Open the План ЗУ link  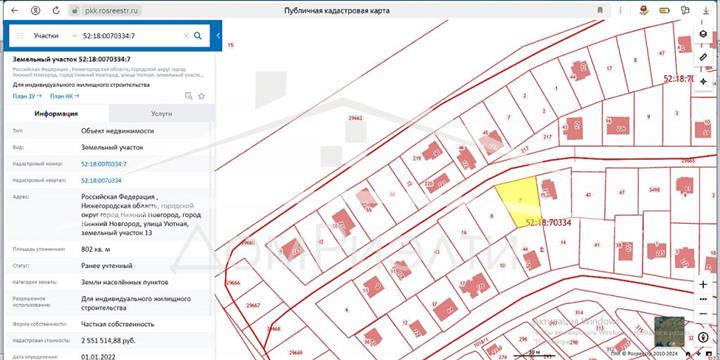point(27,96)
